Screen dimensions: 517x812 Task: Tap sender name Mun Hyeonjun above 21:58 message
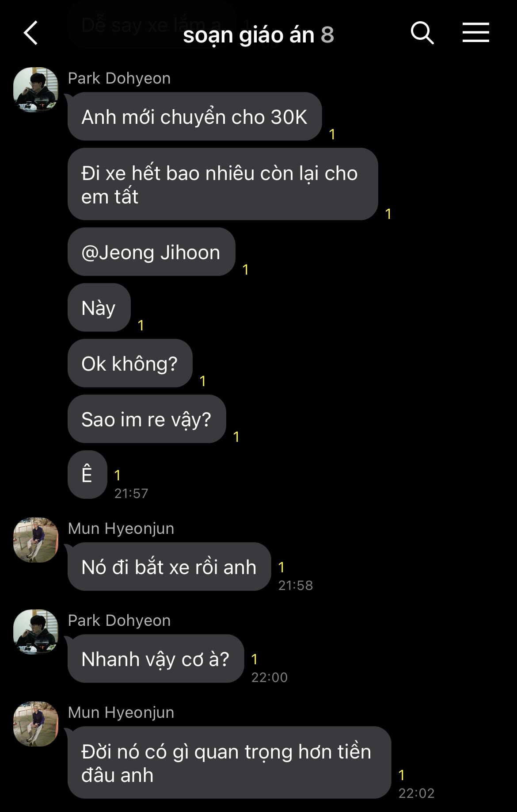[x=121, y=529]
